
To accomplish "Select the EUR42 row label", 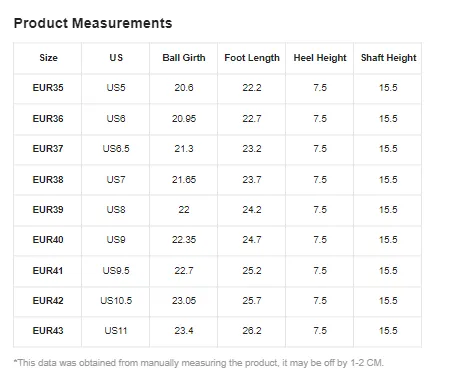I will [x=48, y=301].
